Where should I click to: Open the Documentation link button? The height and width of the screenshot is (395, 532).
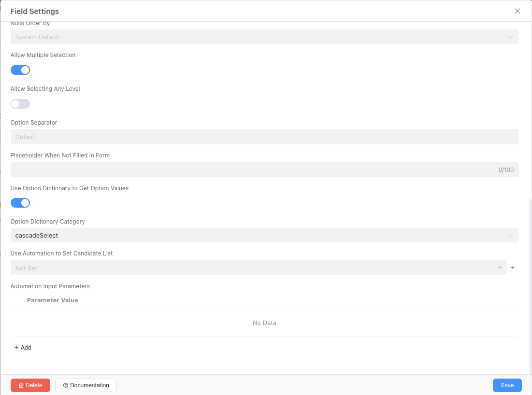point(86,385)
